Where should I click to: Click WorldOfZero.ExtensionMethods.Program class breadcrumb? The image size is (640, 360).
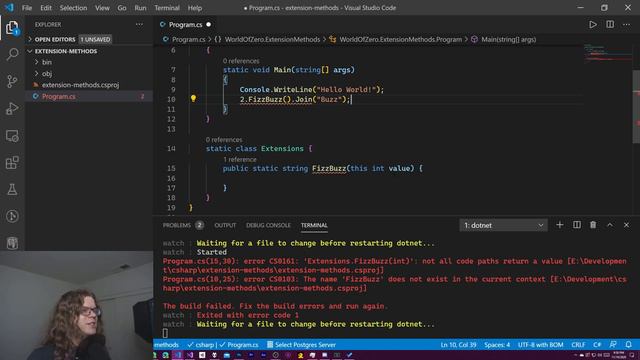[400, 40]
